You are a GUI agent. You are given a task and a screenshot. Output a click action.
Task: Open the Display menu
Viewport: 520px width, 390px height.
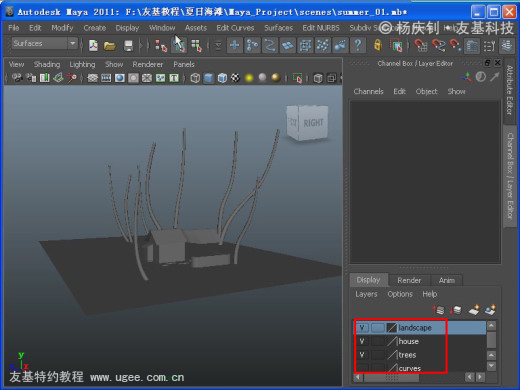(127, 28)
